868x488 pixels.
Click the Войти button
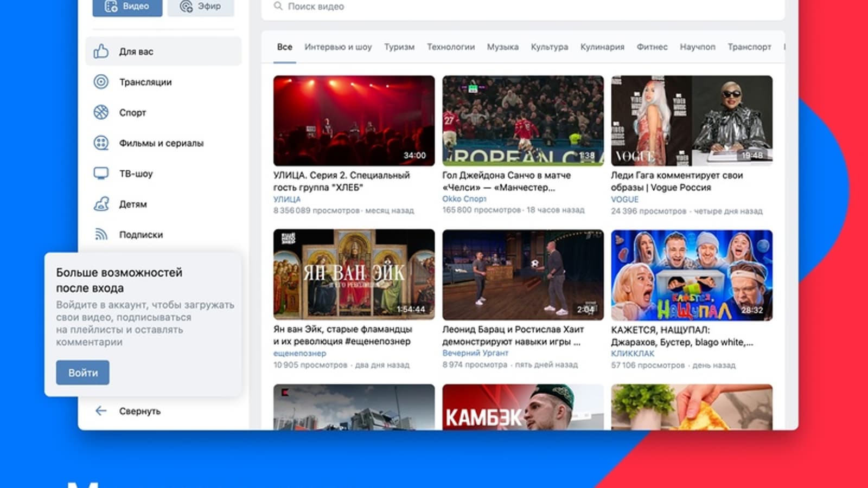(x=82, y=373)
